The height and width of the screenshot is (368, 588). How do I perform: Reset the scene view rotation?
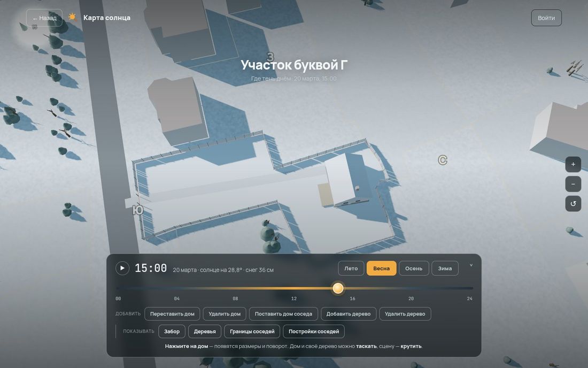coord(573,204)
